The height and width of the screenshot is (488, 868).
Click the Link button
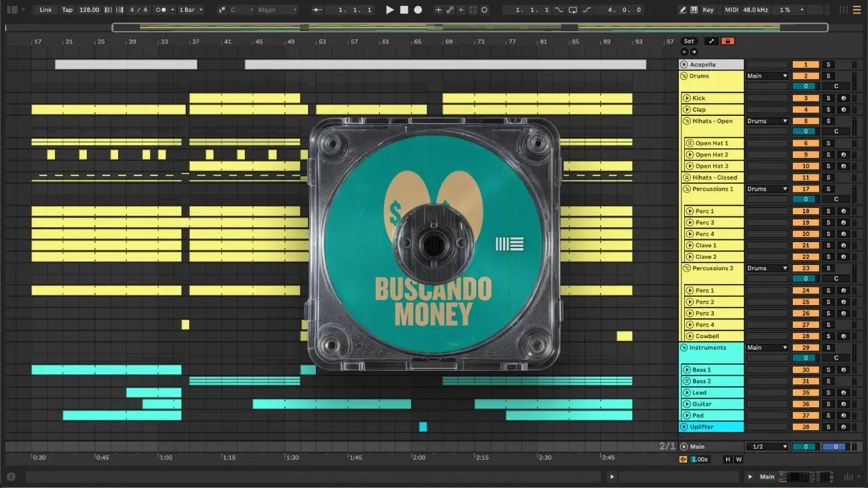[x=45, y=10]
